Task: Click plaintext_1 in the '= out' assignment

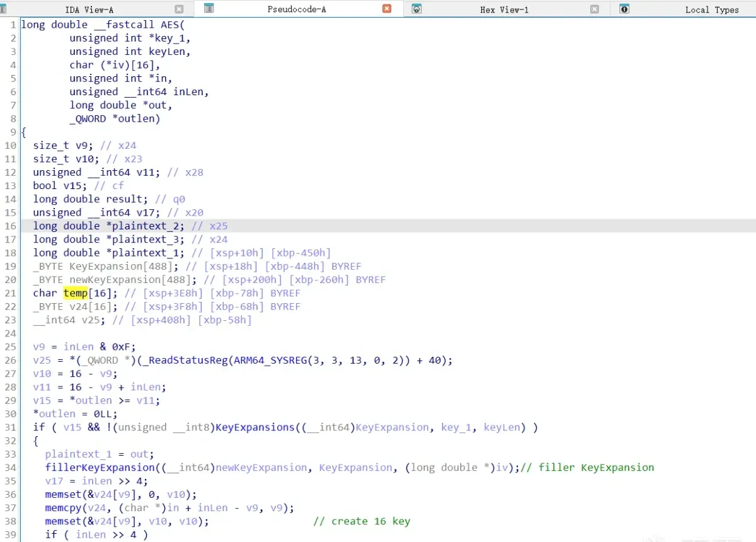Action: (x=79, y=454)
